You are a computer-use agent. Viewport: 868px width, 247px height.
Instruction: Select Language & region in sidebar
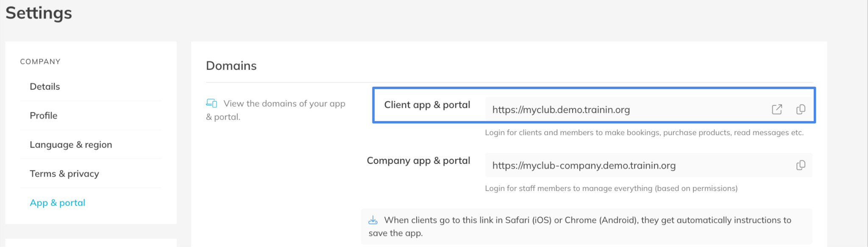tap(71, 144)
